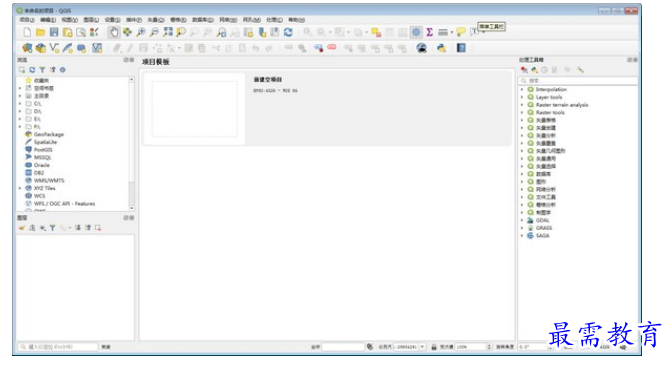Open the map scale dropdown in status bar
670x366 pixels.
[422, 347]
